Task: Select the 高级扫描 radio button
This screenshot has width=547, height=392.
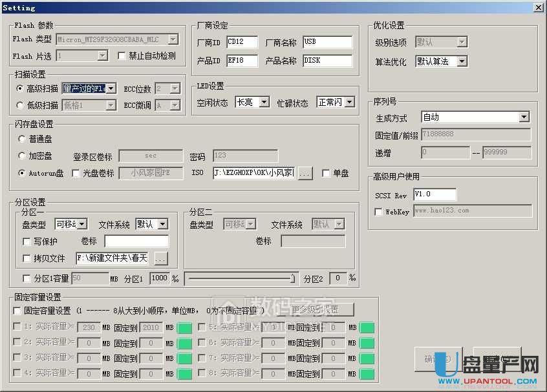Action: tap(21, 88)
